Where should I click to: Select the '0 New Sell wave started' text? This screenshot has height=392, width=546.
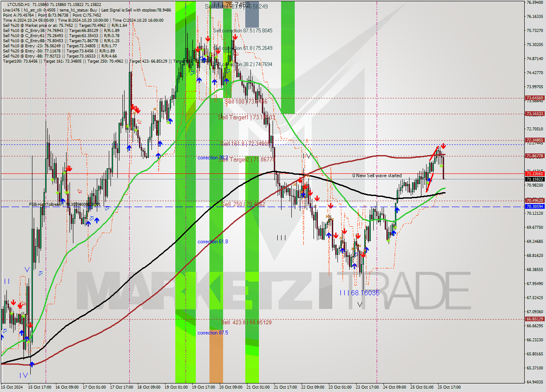pos(377,176)
